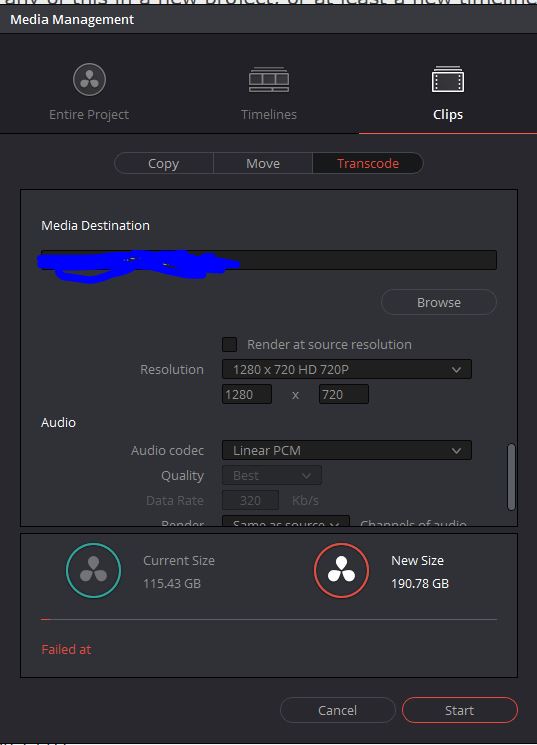Click the Timelines filmstrip icon
This screenshot has width=537, height=745.
(269, 79)
